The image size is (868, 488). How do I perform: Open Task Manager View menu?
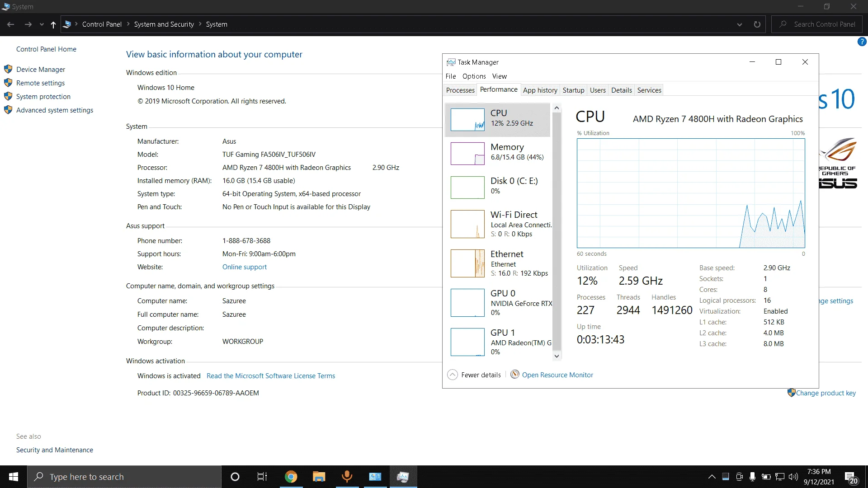pos(499,76)
